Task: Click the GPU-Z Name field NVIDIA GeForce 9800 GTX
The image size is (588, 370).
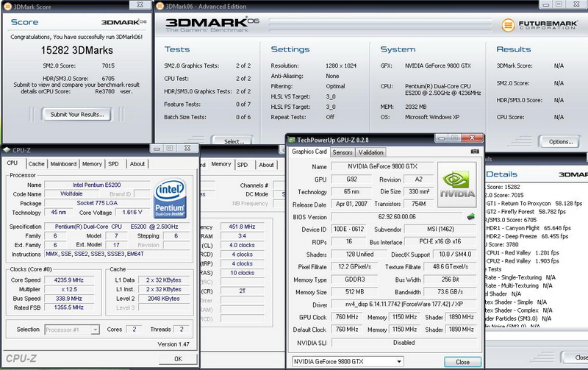Action: (x=382, y=166)
